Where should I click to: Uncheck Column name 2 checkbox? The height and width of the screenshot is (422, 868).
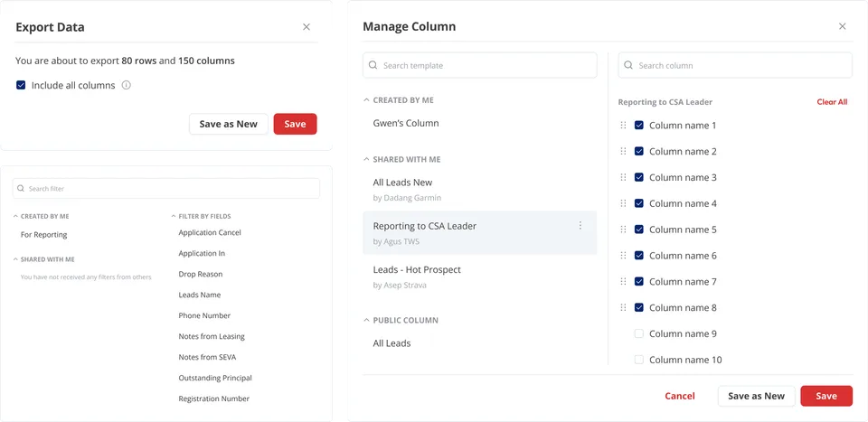[x=639, y=151]
